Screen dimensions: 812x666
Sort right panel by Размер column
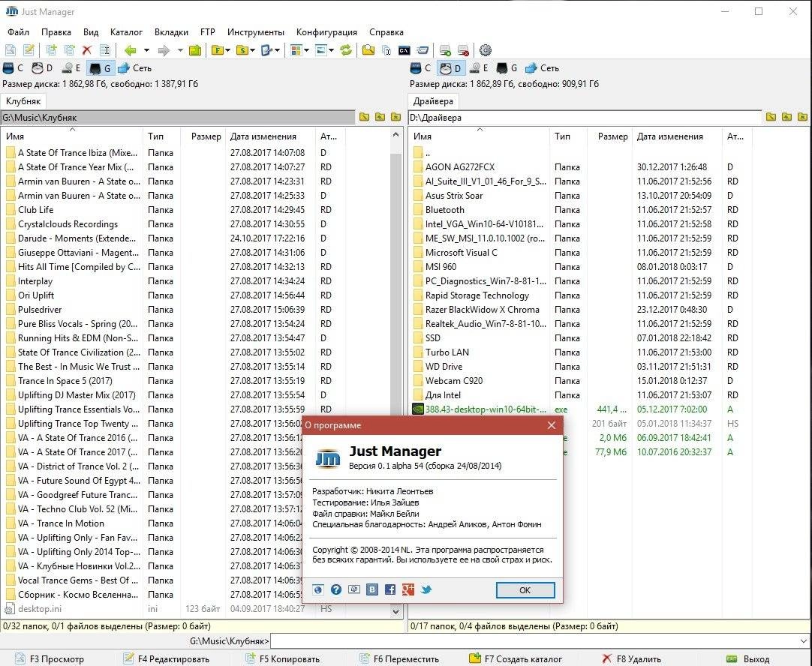coord(609,136)
